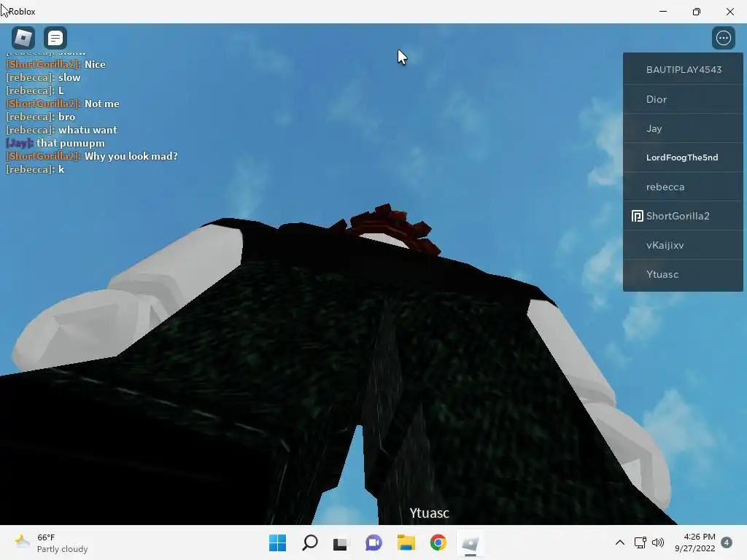Viewport: 747px width, 560px height.
Task: Open the weather widget showing 66°F
Action: tap(51, 542)
